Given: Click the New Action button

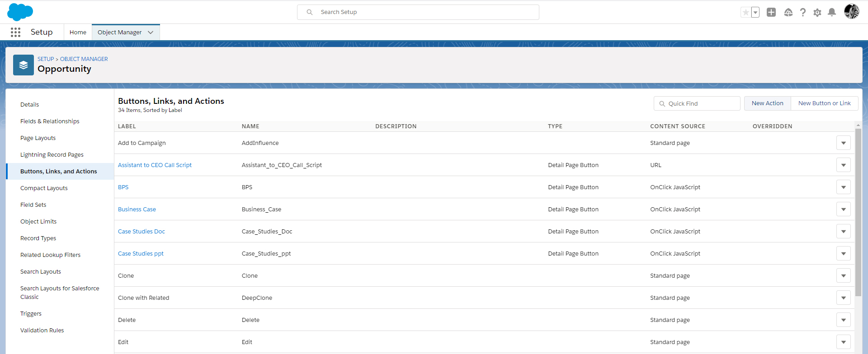Looking at the screenshot, I should coord(767,103).
